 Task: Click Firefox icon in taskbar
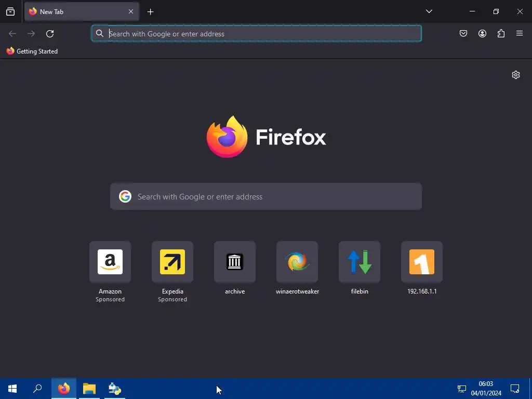(64, 389)
